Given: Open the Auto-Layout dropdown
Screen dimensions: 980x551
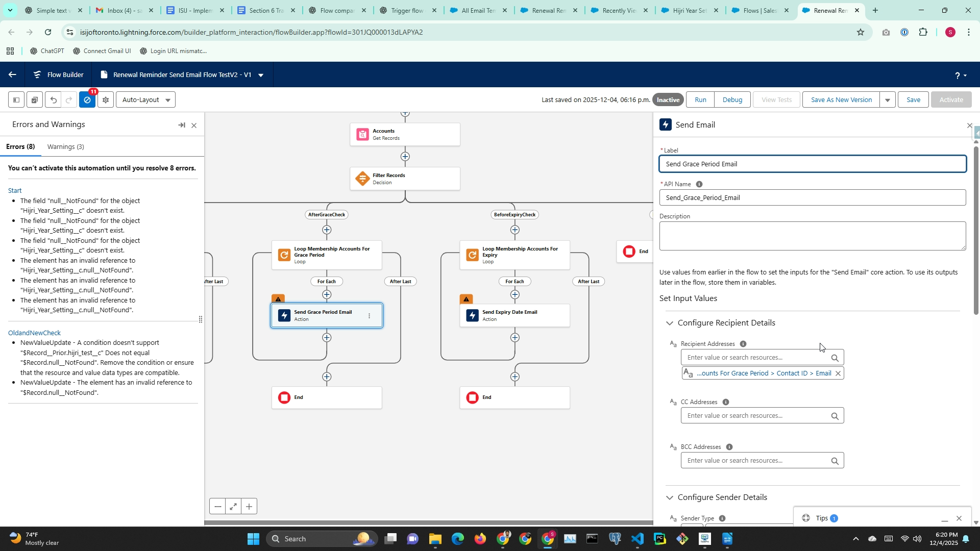Looking at the screenshot, I should click(146, 100).
